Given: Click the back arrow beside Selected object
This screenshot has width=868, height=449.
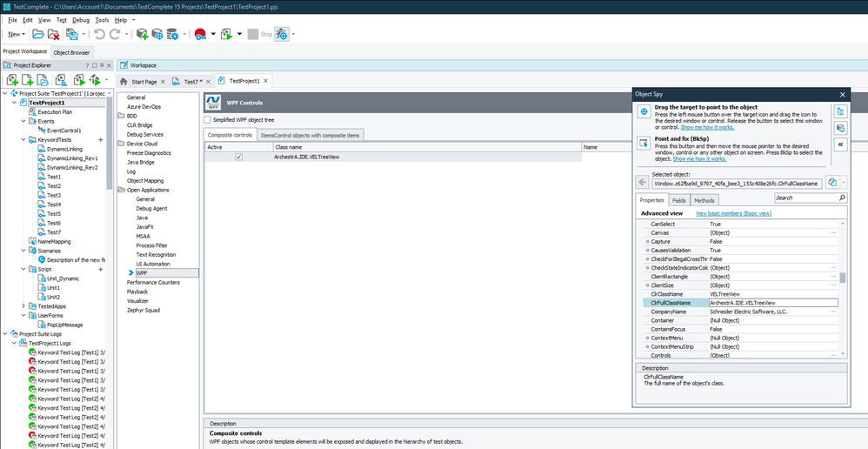Looking at the screenshot, I should click(x=642, y=183).
